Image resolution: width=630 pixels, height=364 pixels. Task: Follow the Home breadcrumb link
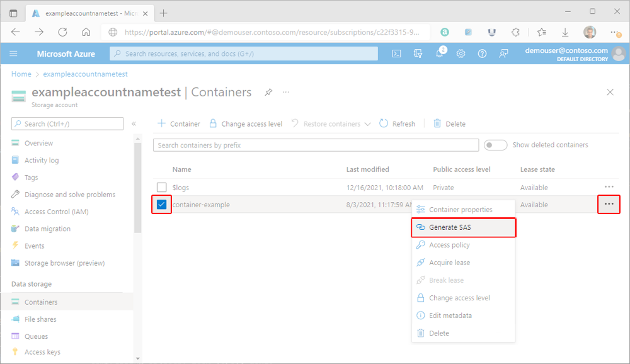point(21,74)
